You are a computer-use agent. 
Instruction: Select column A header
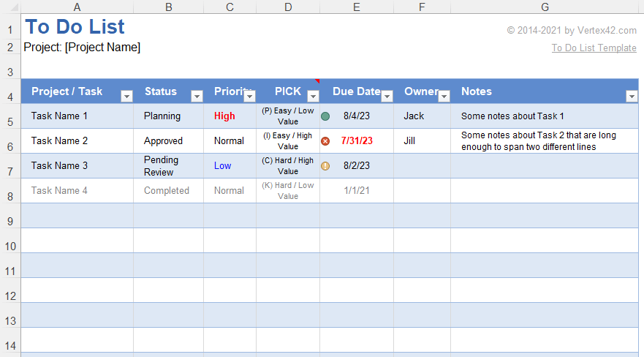coord(77,7)
